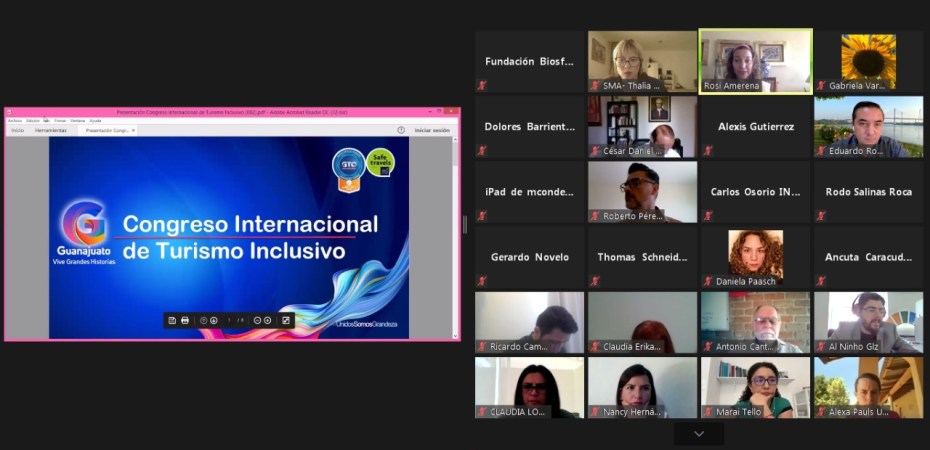Open the help question mark icon
The height and width of the screenshot is (450, 930).
tap(401, 130)
